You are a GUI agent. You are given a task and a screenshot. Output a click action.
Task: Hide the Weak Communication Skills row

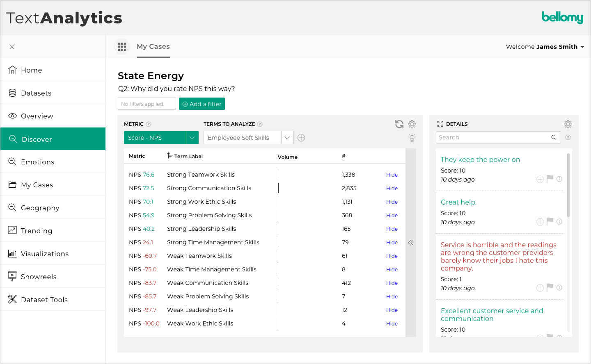pos(392,283)
